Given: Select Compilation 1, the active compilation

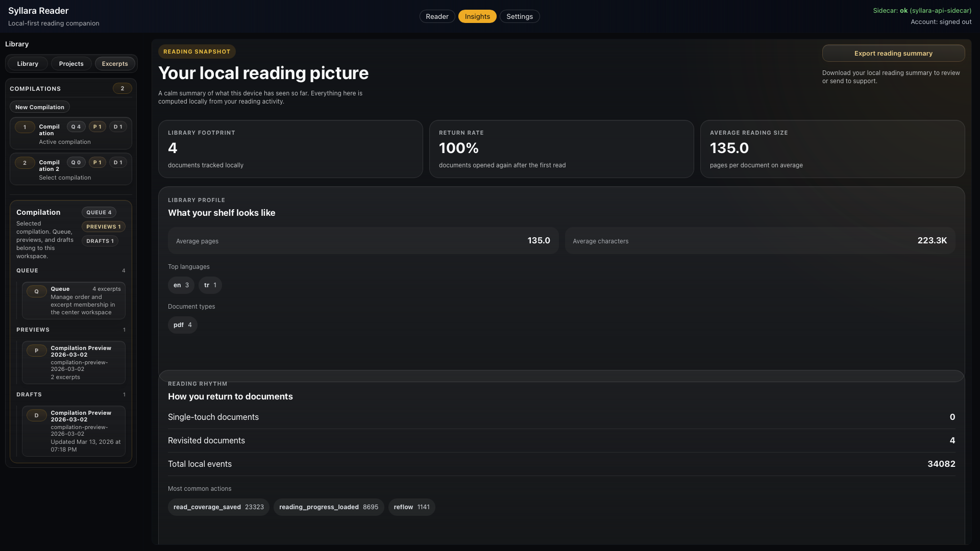Looking at the screenshot, I should (x=71, y=134).
